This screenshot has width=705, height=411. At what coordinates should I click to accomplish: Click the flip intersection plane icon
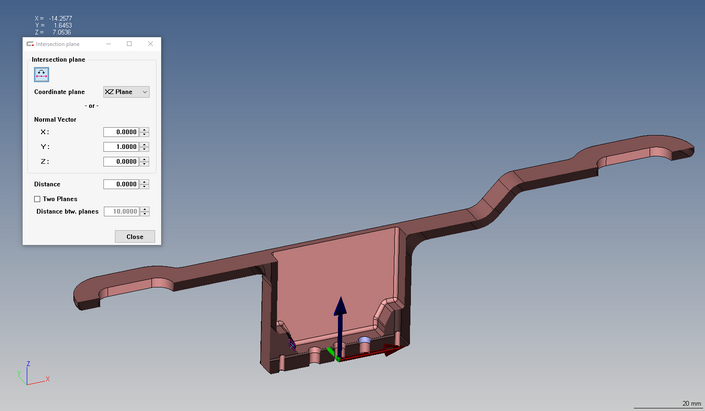[41, 75]
